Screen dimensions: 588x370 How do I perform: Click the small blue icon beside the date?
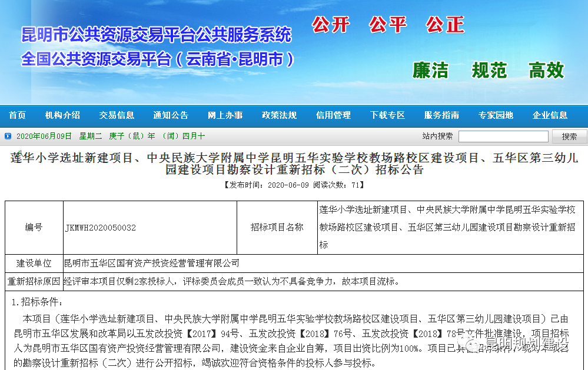(x=8, y=136)
